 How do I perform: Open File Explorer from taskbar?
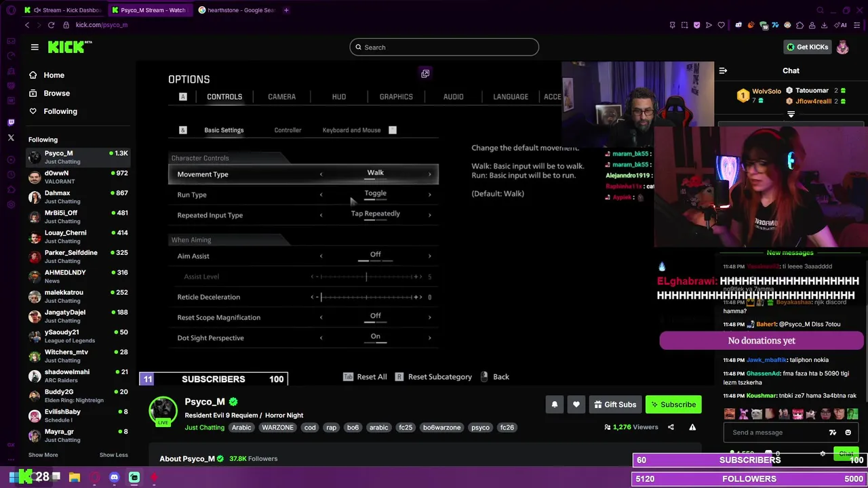click(75, 477)
